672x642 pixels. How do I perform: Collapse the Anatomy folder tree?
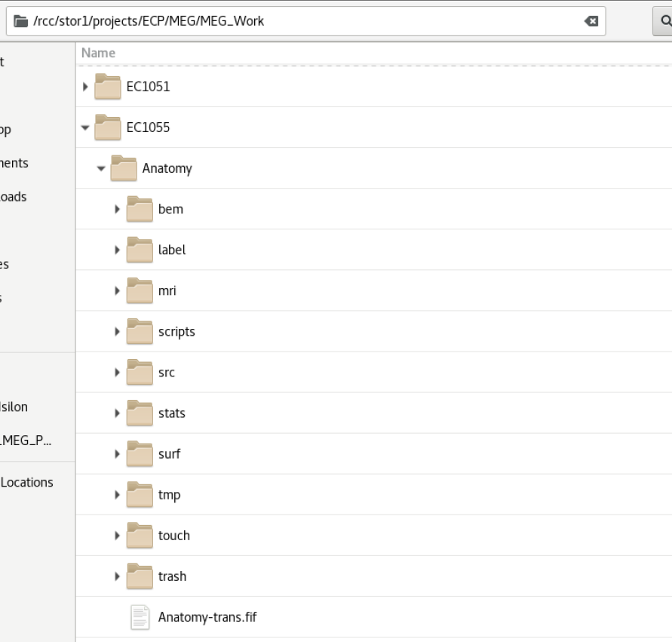click(101, 168)
